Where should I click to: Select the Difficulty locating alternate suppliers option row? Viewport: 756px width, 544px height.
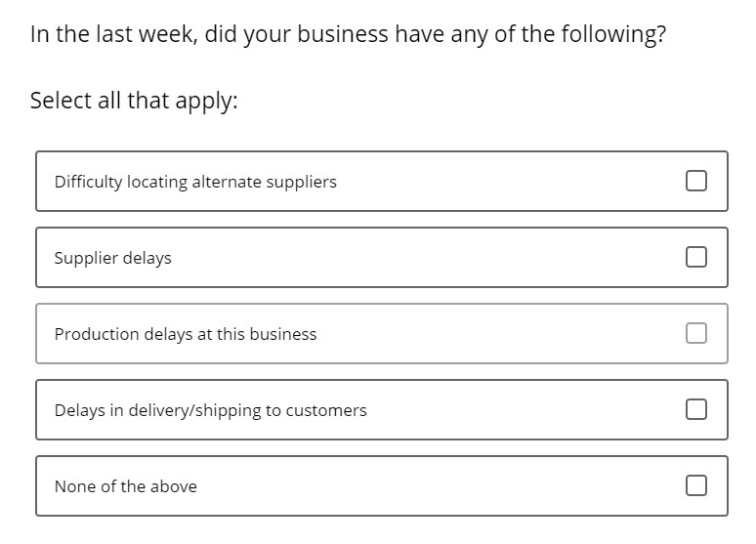tap(382, 181)
